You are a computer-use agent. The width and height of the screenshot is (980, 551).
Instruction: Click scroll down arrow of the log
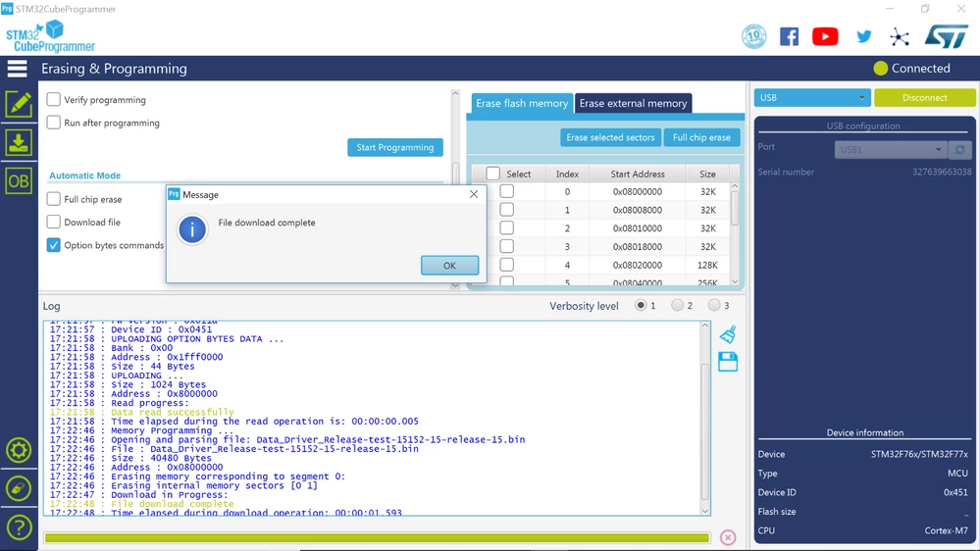tap(705, 511)
